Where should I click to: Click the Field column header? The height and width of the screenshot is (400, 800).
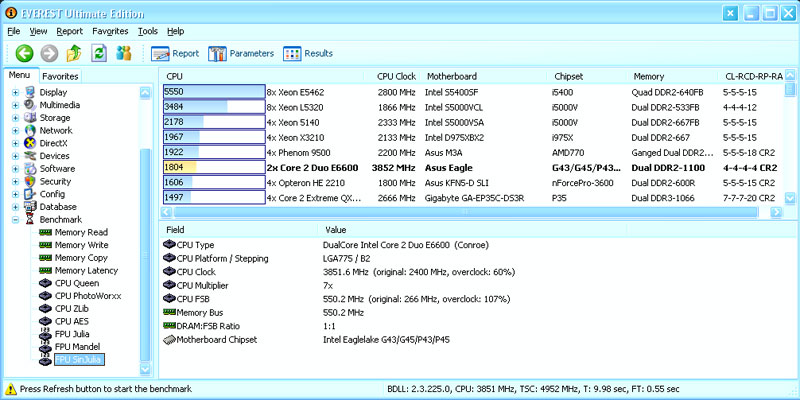point(239,230)
